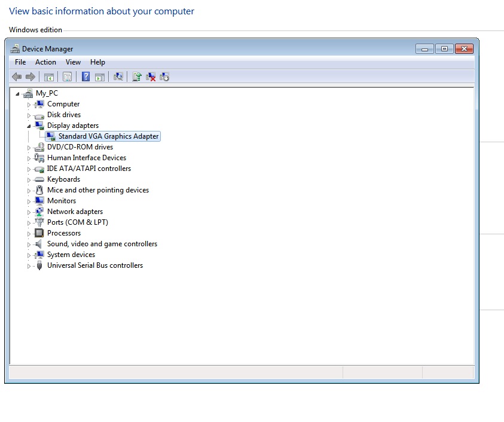
Task: Expand the Network adapters category
Action: click(29, 212)
